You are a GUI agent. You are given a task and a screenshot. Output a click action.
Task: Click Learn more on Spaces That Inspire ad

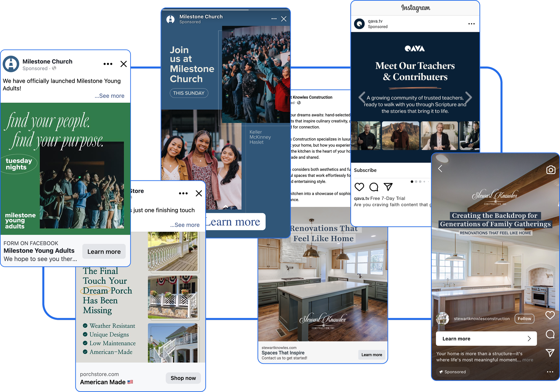[x=371, y=355]
